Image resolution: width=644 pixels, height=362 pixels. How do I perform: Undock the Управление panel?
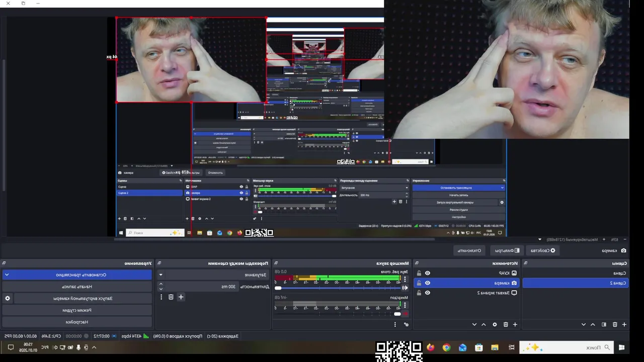[x=4, y=263]
